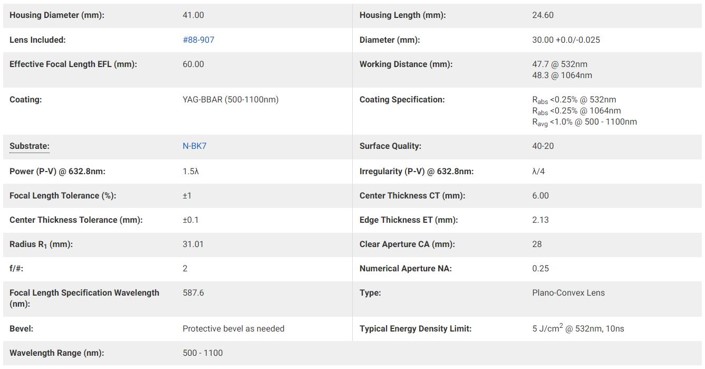Select the Center Thickness CT value 6.00
This screenshot has width=705, height=369.
click(540, 196)
